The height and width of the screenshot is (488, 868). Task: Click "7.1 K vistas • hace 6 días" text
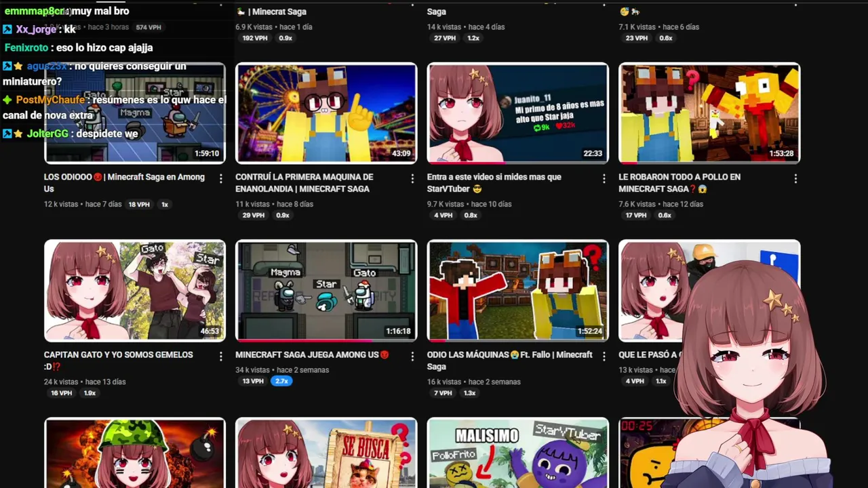pos(658,27)
